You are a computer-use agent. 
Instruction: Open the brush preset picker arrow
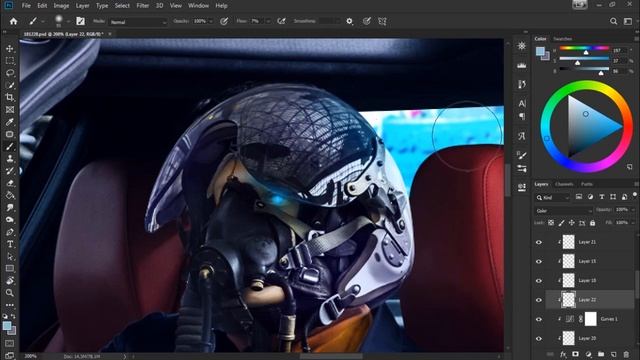[68, 21]
